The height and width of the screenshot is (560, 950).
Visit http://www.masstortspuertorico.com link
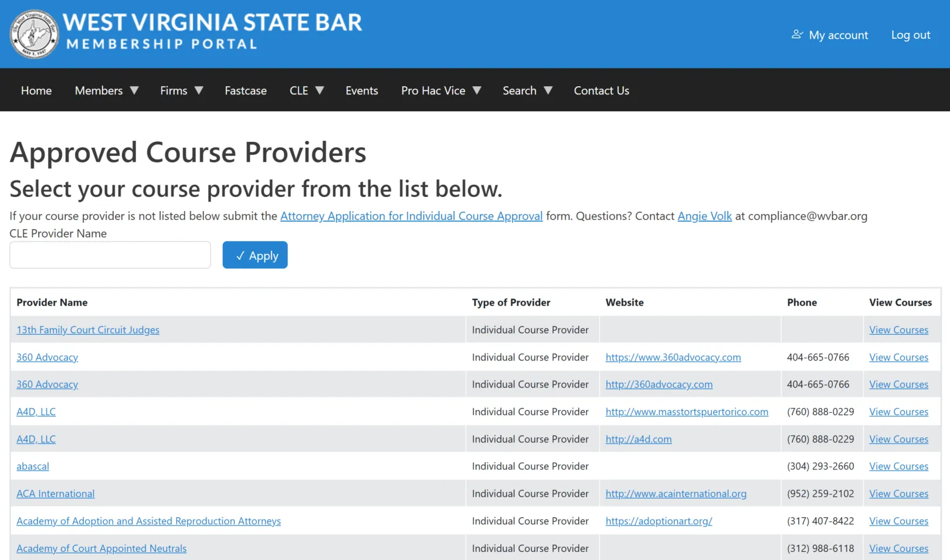point(687,412)
